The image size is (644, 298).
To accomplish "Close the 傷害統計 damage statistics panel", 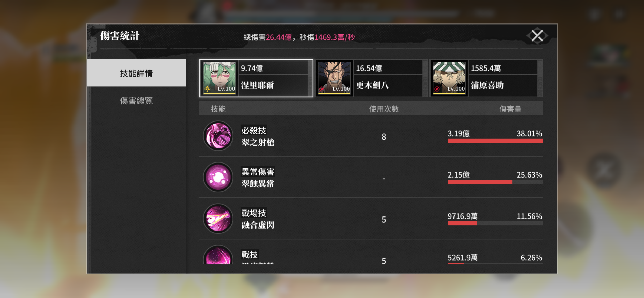I will click(x=537, y=36).
